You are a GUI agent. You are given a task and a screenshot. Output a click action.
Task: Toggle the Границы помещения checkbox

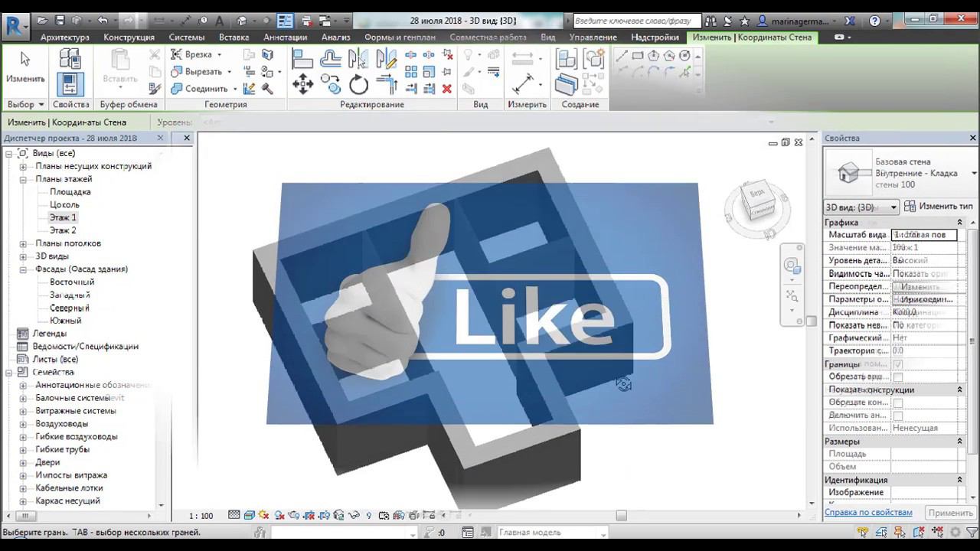[898, 364]
